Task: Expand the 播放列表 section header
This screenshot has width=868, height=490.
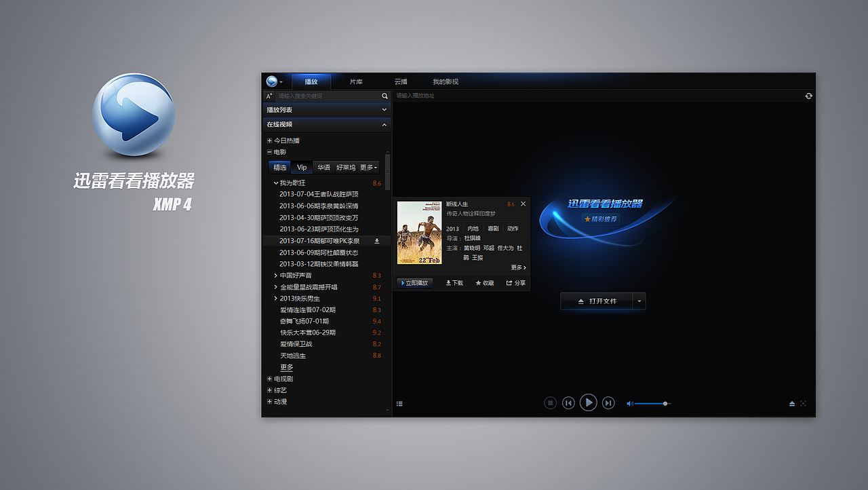Action: 327,110
